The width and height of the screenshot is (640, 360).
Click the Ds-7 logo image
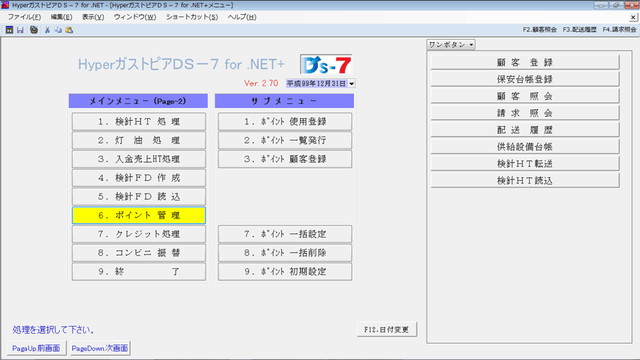click(x=326, y=64)
